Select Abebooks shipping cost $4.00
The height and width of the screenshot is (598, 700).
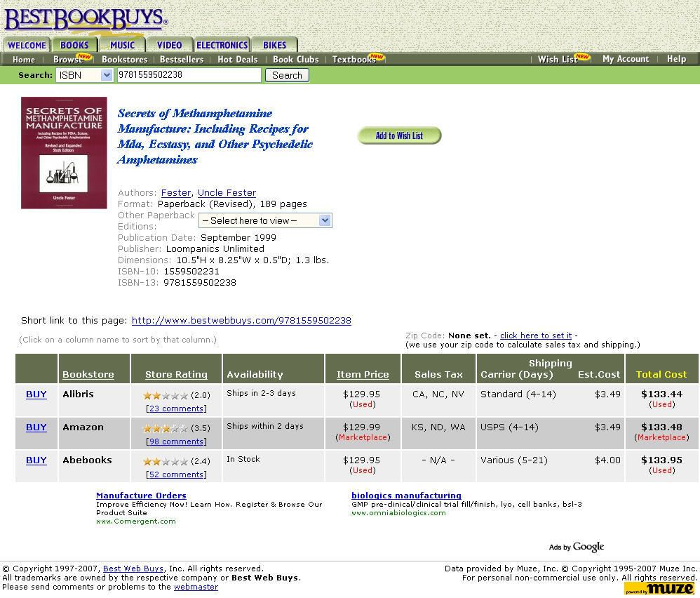tap(607, 460)
